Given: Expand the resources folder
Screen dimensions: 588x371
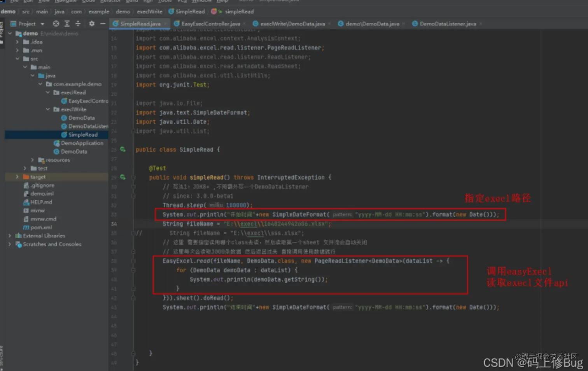Looking at the screenshot, I should coord(33,160).
